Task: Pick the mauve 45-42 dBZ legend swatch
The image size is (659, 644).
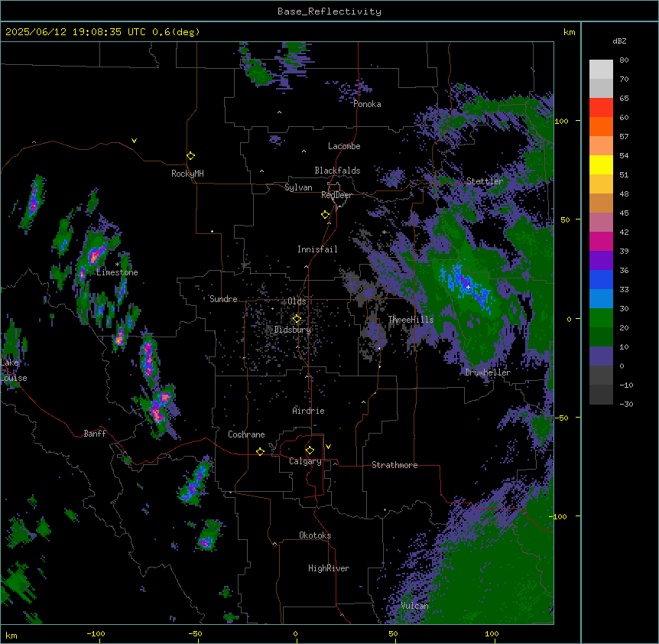Action: pyautogui.click(x=601, y=222)
